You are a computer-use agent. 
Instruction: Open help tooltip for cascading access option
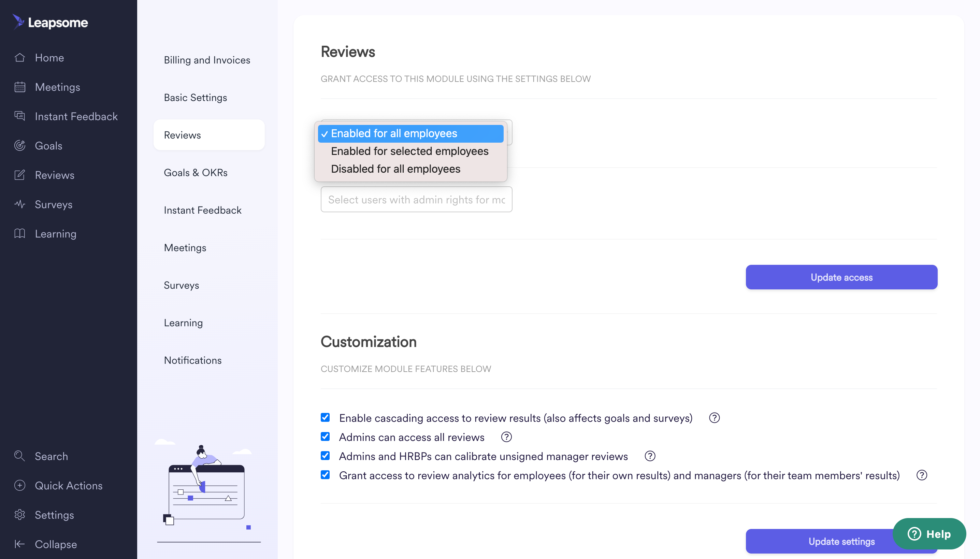pyautogui.click(x=714, y=418)
